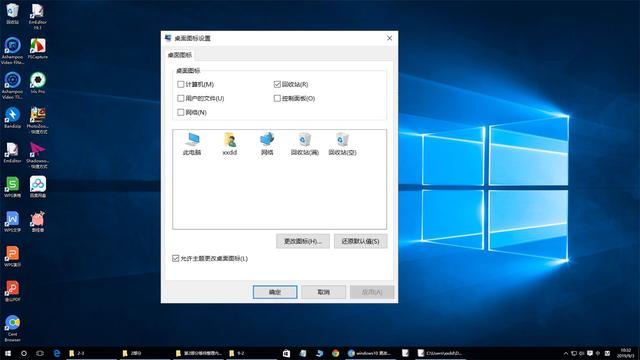Select the blue WPS文字 writer desktop icon
The image size is (640, 360).
coord(12,222)
